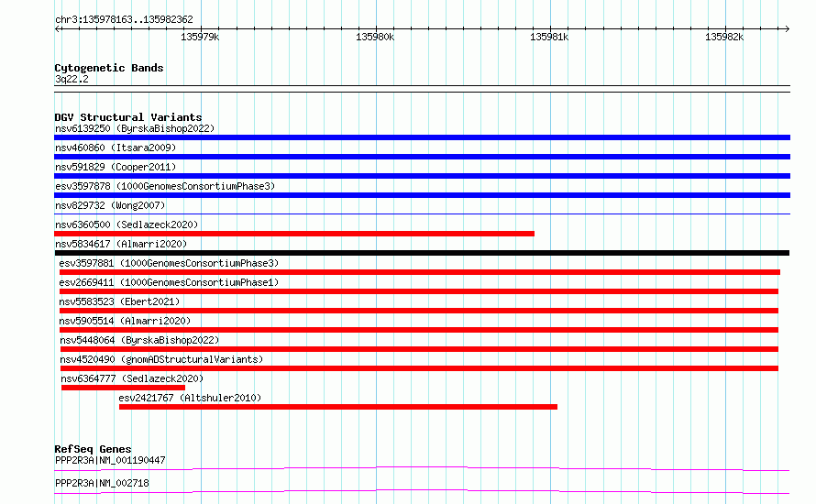Screen dimensions: 816x504
Task: Click the thin blue line under nsv829732
Action: coord(422,214)
